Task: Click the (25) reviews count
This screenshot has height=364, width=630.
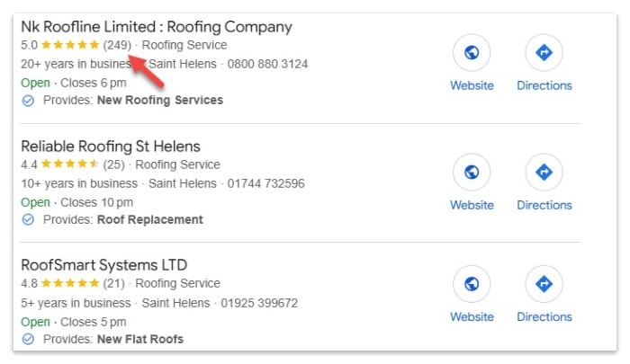Action: pyautogui.click(x=113, y=164)
